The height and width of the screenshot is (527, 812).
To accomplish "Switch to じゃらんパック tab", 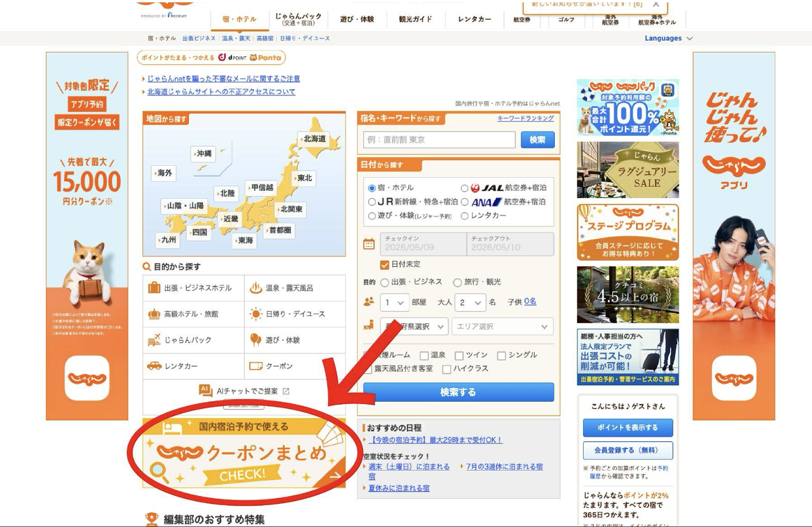I will (298, 19).
